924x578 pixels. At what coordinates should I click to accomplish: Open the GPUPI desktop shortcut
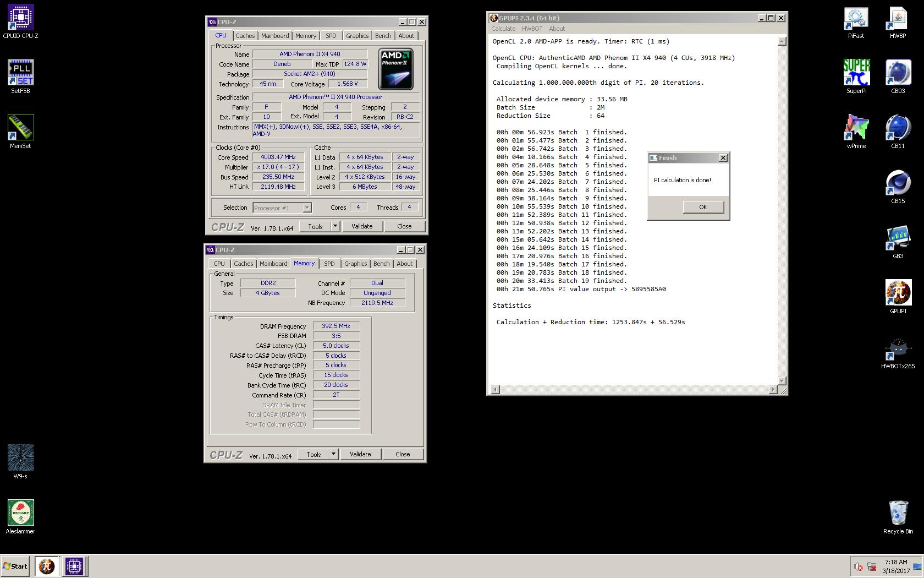(x=898, y=297)
